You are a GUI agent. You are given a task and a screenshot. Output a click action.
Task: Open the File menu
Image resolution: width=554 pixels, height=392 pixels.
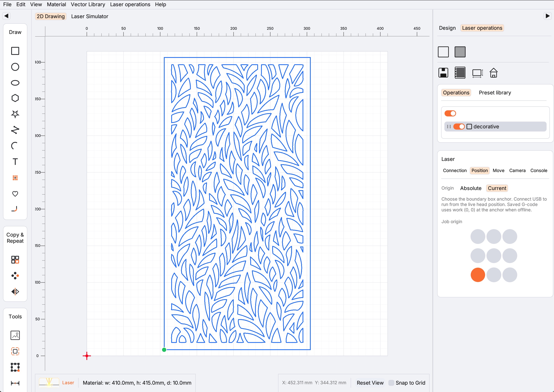7,4
